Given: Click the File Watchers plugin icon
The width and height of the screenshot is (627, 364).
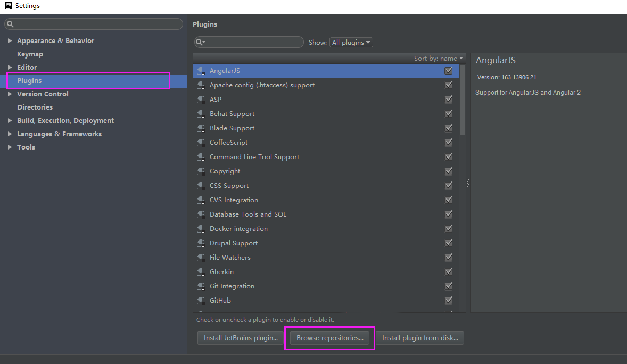Looking at the screenshot, I should point(201,258).
